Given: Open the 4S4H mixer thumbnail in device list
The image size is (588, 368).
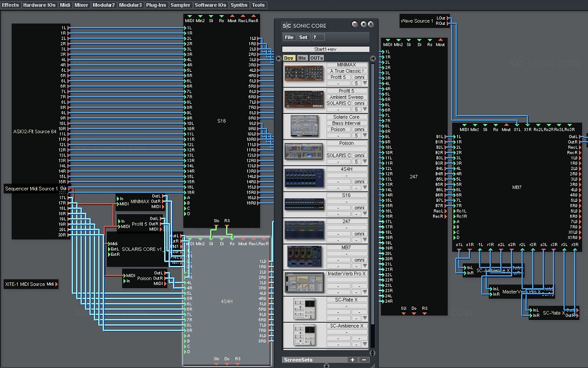Looking at the screenshot, I should (304, 178).
